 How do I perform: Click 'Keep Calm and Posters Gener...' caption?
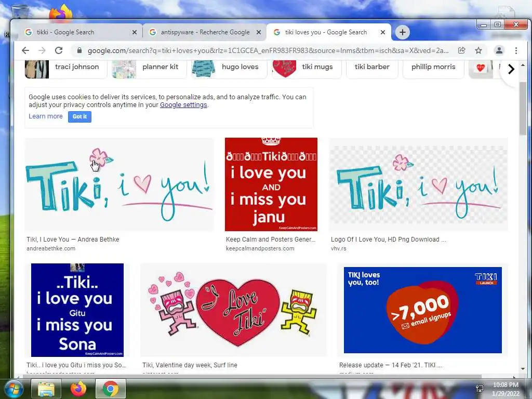tap(271, 240)
